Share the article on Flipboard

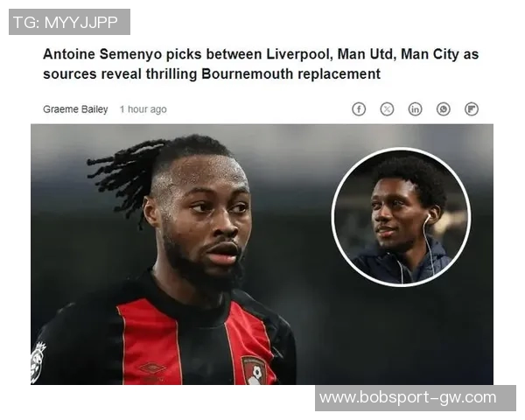(472, 109)
